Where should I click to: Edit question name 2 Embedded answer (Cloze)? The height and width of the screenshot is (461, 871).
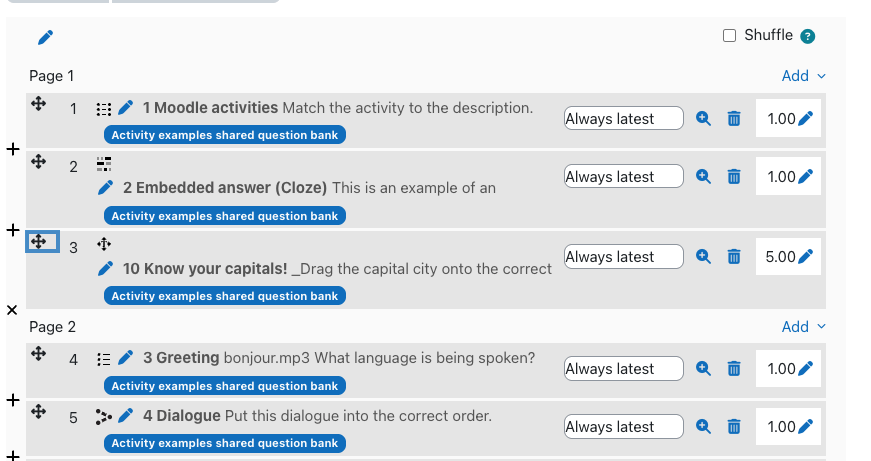click(106, 188)
